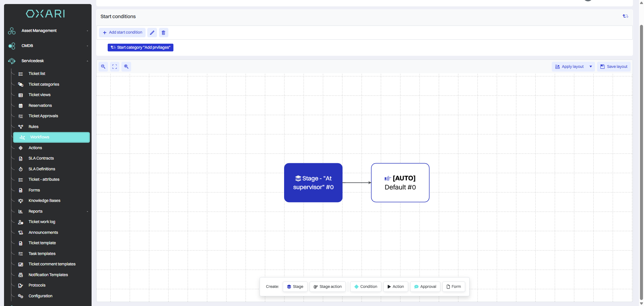Click the refresh icon in Start conditions header
644x306 pixels.
click(625, 16)
